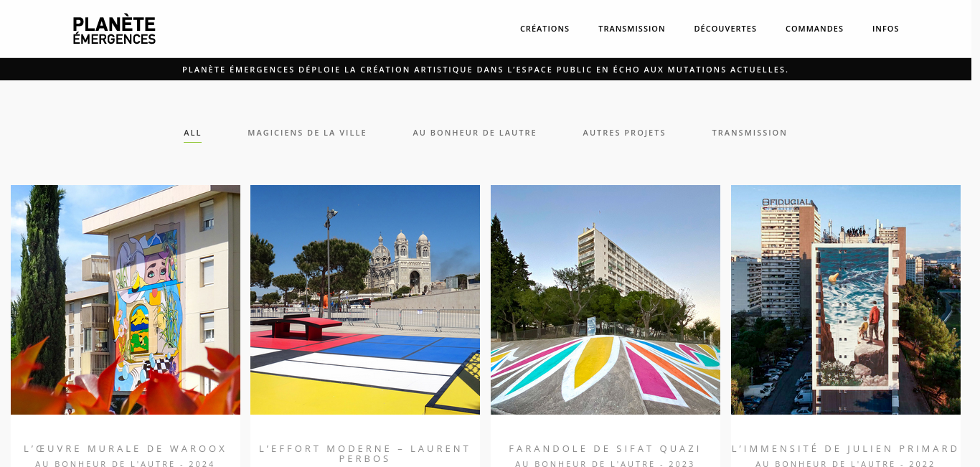The image size is (980, 467).
Task: Open the colorful sports court thumbnail
Action: 365,300
